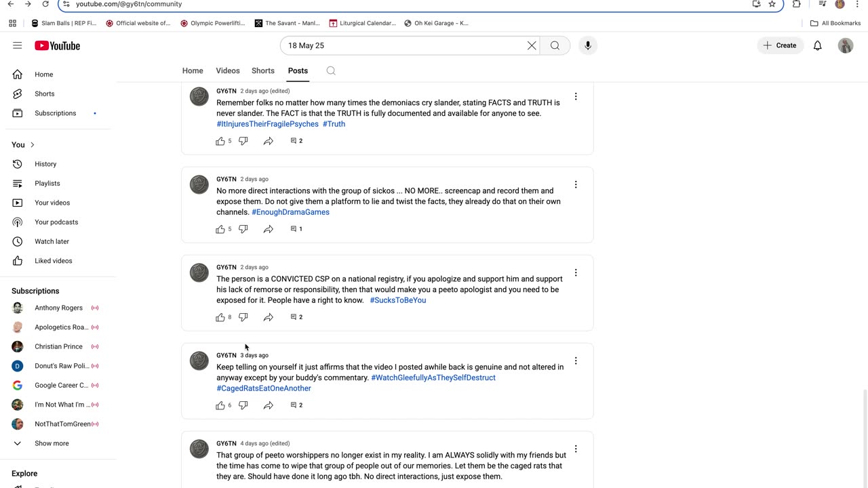Open Anthony Rogers subscription channel
Image resolution: width=868 pixels, height=488 pixels.
58,308
